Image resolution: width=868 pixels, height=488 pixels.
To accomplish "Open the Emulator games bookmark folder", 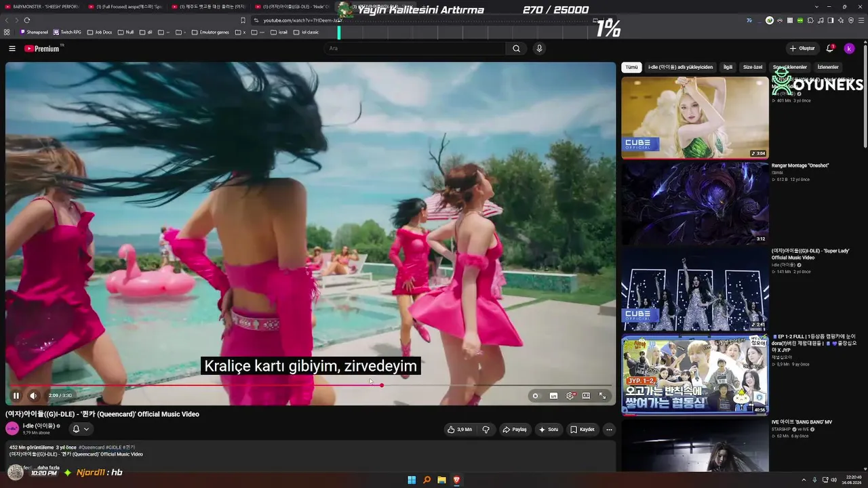I will point(211,32).
